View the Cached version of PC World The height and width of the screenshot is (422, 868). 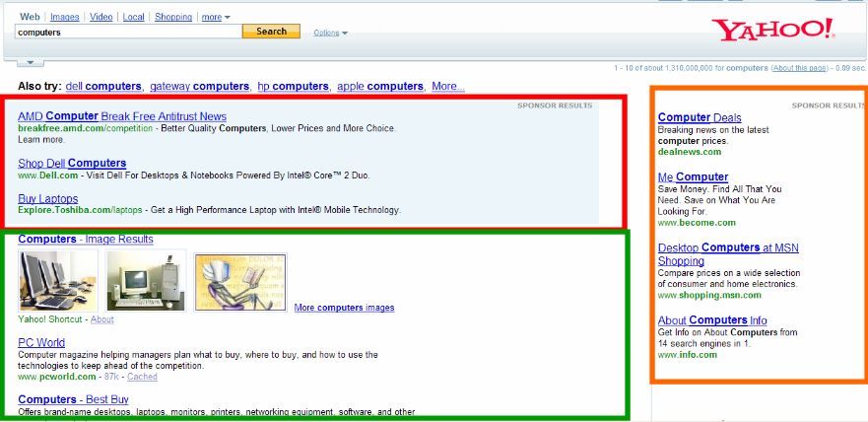tap(142, 377)
